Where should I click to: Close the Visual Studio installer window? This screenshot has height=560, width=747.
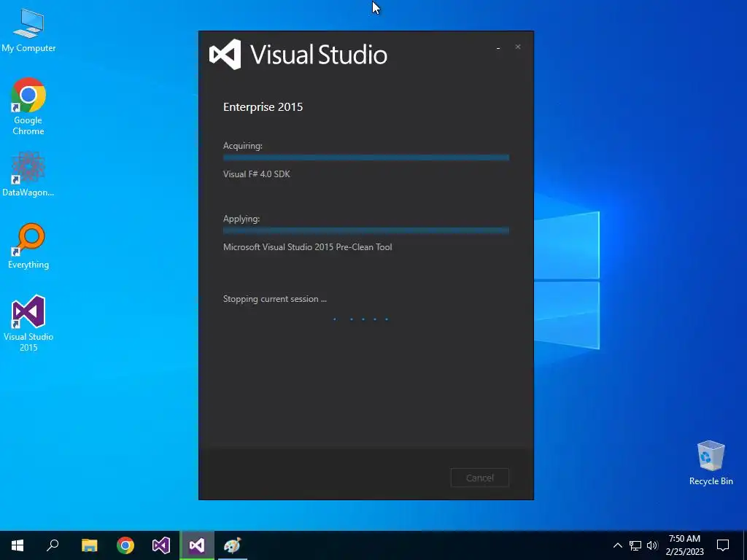tap(518, 47)
